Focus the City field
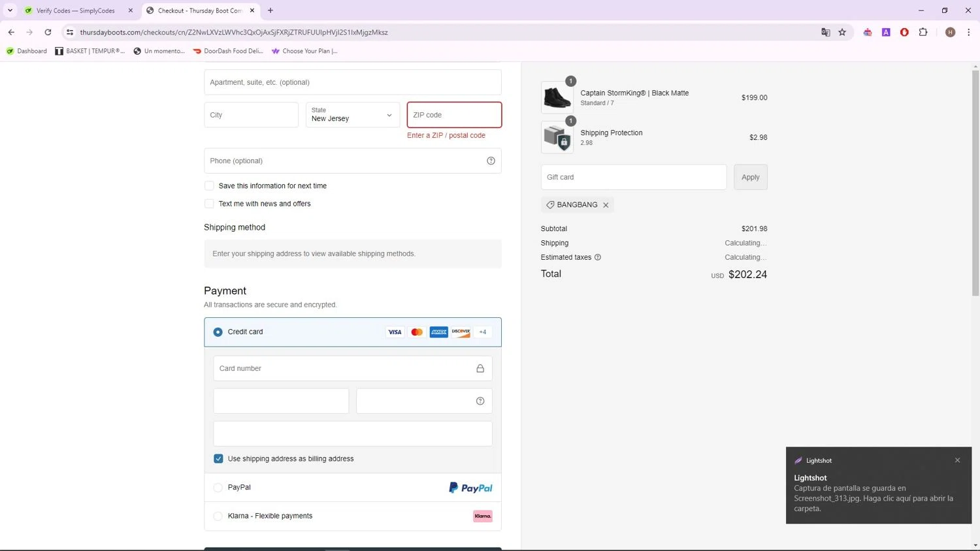The image size is (980, 551). tap(251, 115)
